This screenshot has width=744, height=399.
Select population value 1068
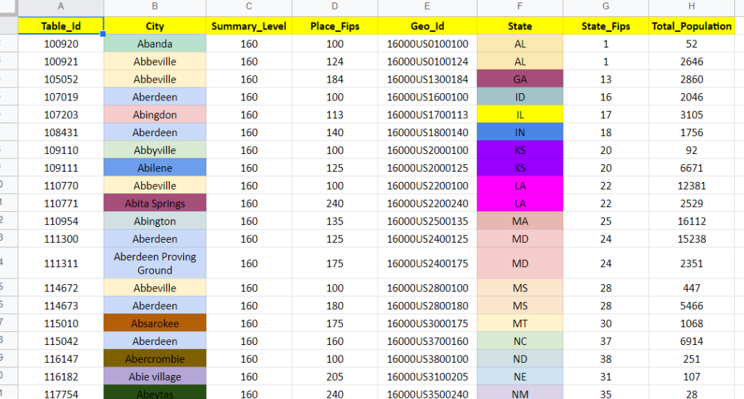click(691, 324)
